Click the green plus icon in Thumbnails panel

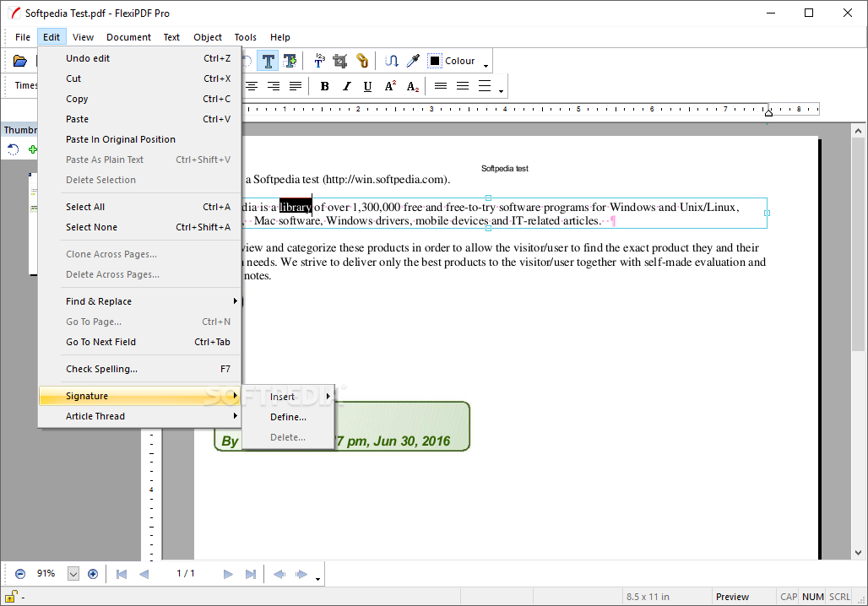[x=33, y=149]
